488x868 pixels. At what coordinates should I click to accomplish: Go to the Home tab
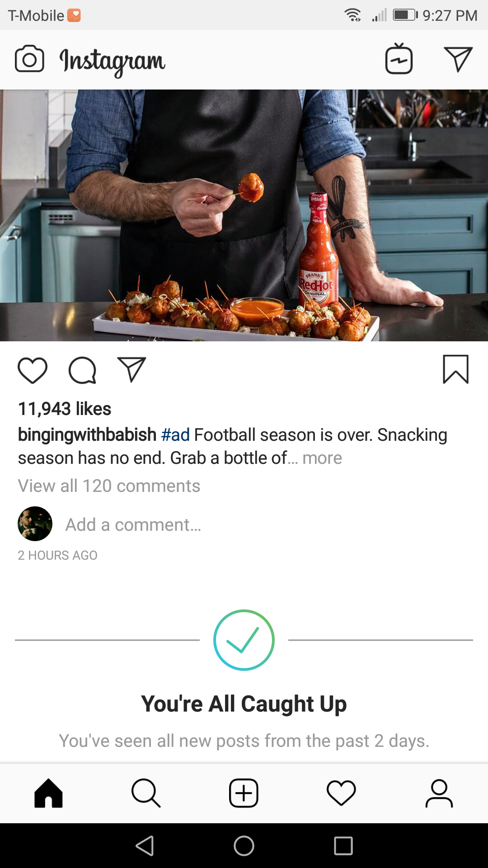pyautogui.click(x=48, y=793)
